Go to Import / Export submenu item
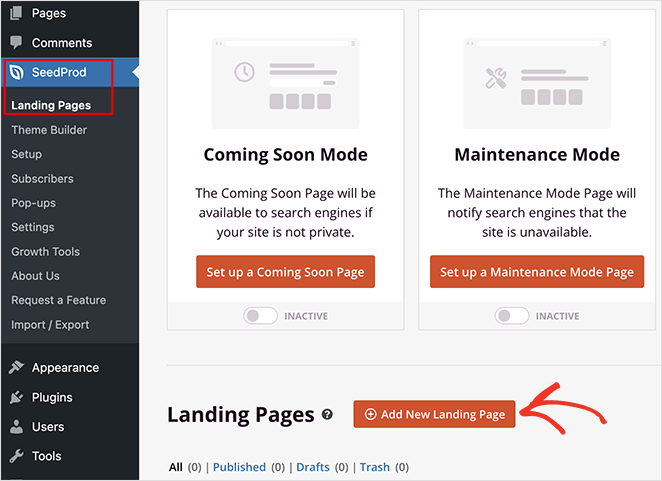 [x=50, y=325]
